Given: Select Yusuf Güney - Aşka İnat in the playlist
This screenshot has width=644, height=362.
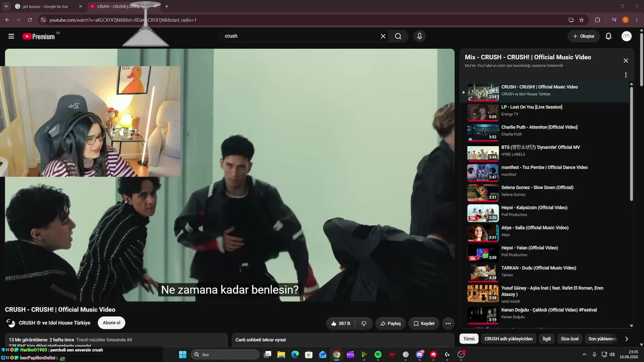Looking at the screenshot, I should click(546, 294).
